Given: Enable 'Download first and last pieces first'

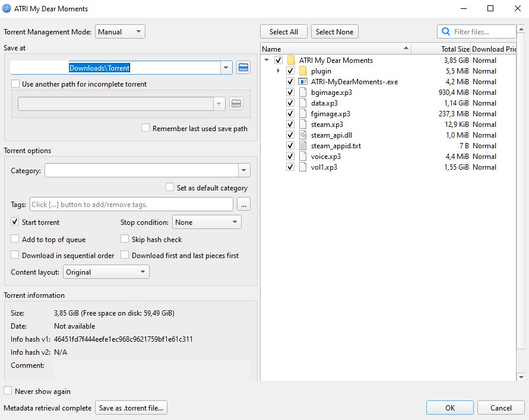Looking at the screenshot, I should [125, 255].
